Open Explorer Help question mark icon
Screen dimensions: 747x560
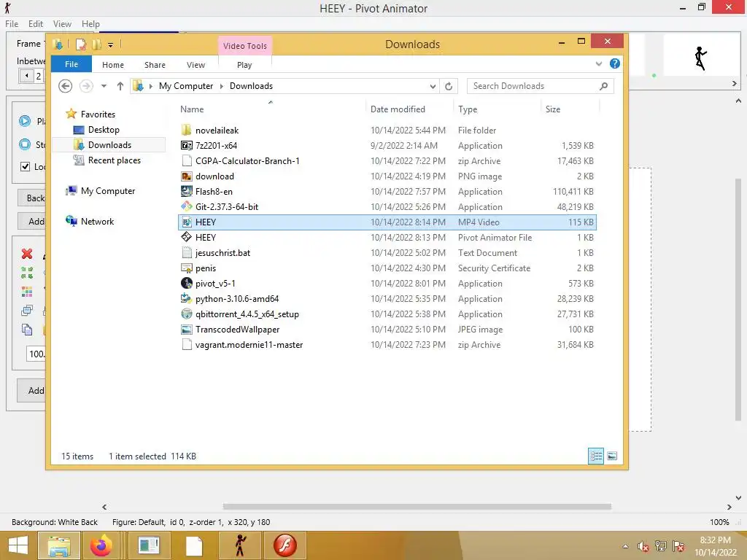(614, 63)
